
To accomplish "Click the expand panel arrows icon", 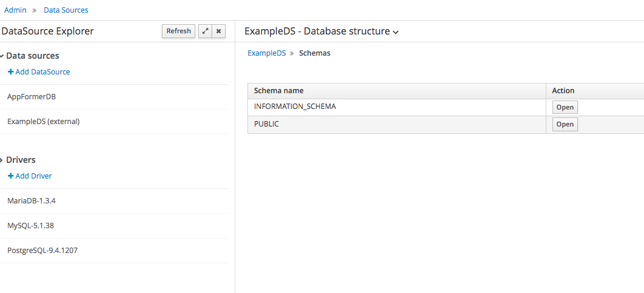I will [x=206, y=31].
